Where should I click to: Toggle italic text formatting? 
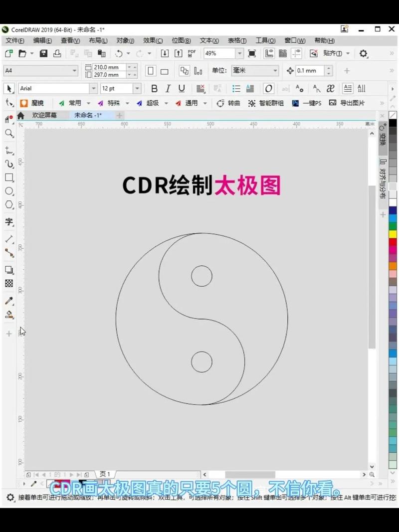pyautogui.click(x=168, y=88)
